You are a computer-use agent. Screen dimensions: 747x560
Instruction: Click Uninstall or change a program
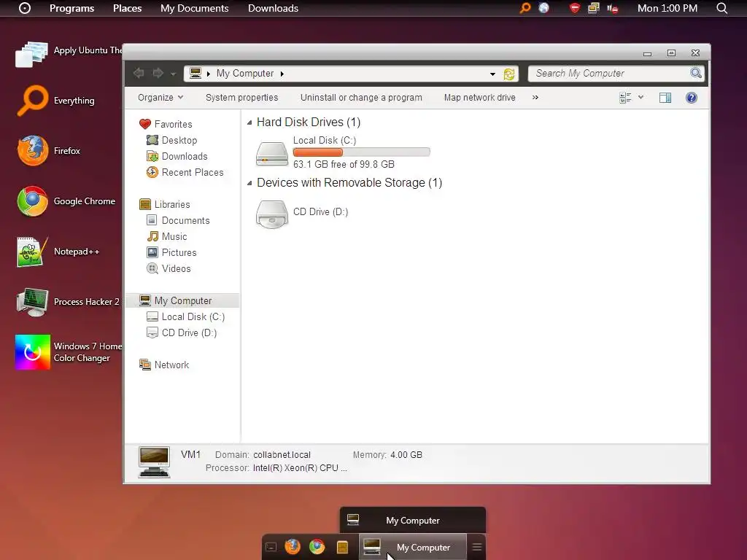[x=361, y=98]
